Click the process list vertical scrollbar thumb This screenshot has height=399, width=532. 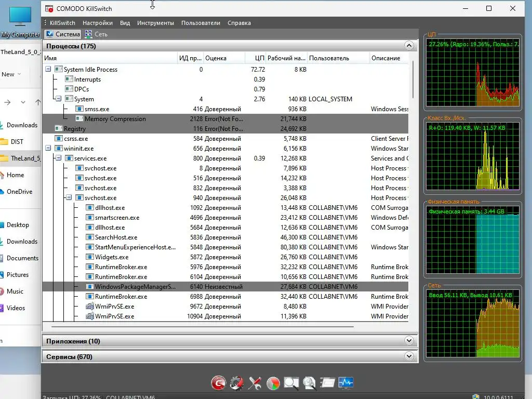[x=413, y=79]
